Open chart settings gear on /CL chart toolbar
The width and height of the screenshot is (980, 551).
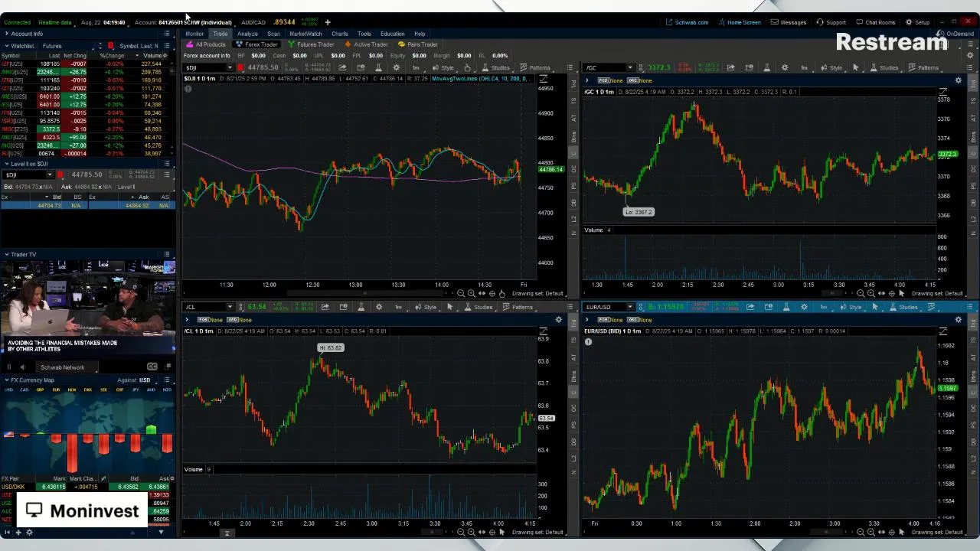[x=379, y=307]
